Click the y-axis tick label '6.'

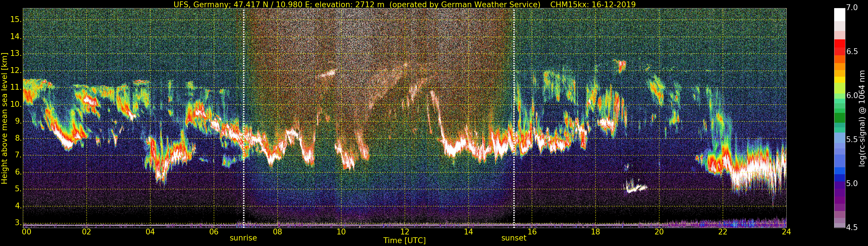[x=18, y=172]
